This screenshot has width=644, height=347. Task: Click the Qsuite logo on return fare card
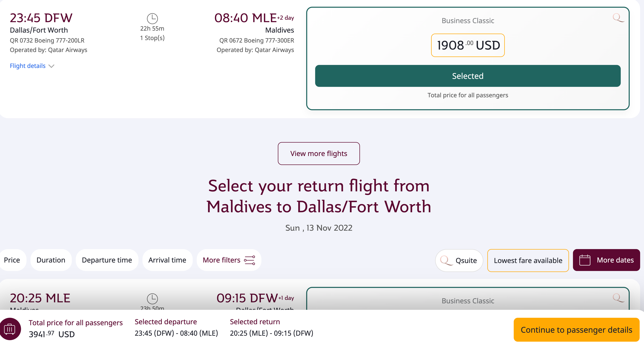pos(618,298)
